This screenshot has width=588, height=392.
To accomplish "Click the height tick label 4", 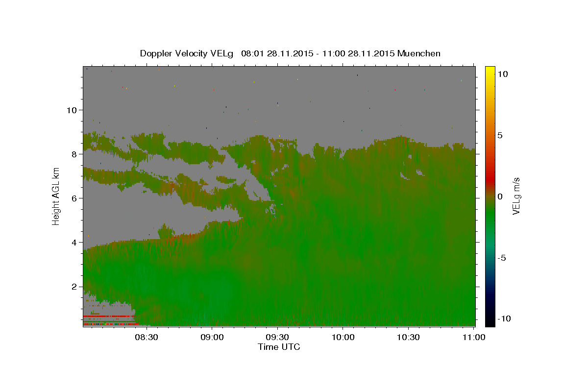I will pyautogui.click(x=74, y=242).
